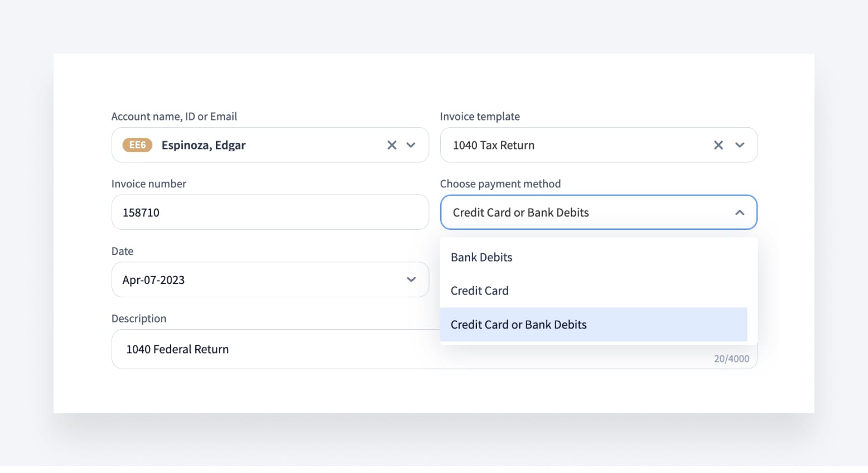
Task: Select the Bank Debits payment option
Action: pyautogui.click(x=481, y=257)
